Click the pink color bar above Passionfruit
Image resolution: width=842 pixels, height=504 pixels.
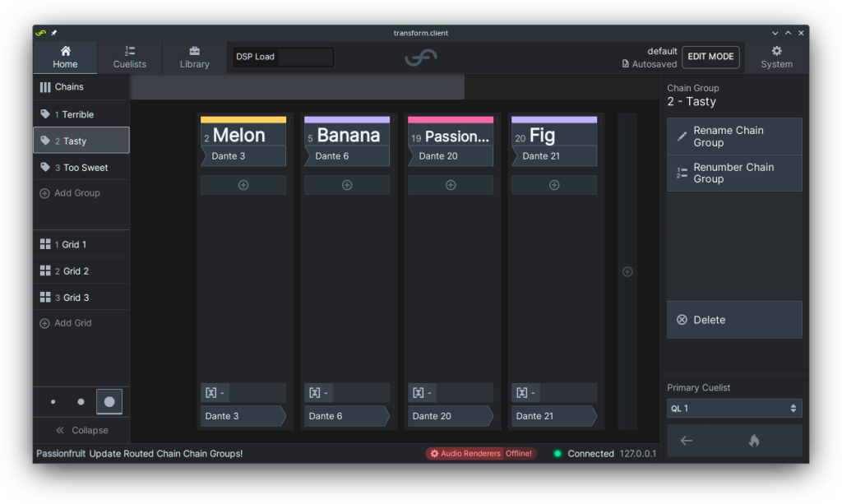[x=451, y=120]
